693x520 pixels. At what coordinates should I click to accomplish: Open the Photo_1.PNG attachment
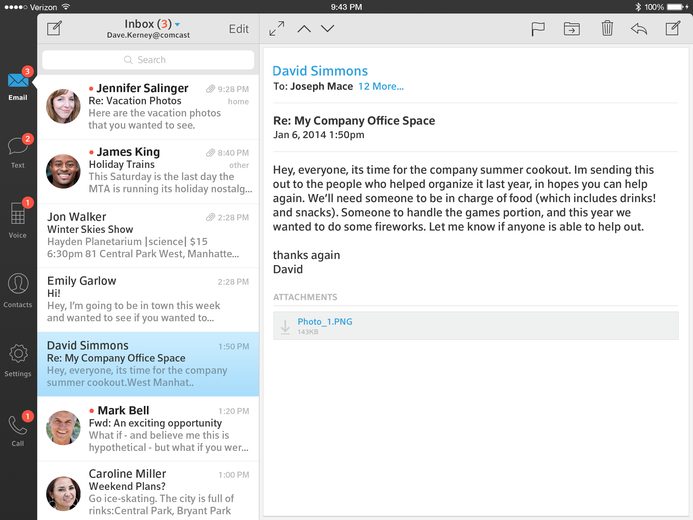click(325, 322)
